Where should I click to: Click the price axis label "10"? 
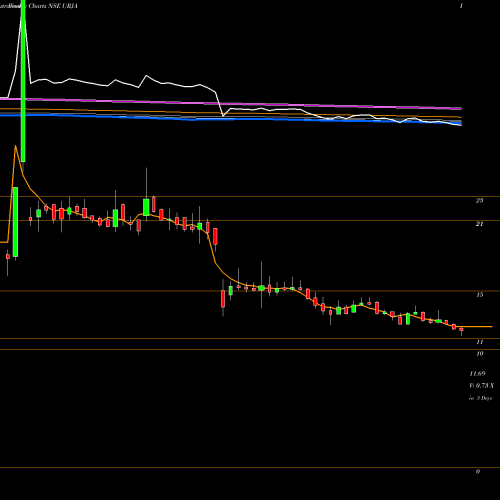(x=480, y=354)
